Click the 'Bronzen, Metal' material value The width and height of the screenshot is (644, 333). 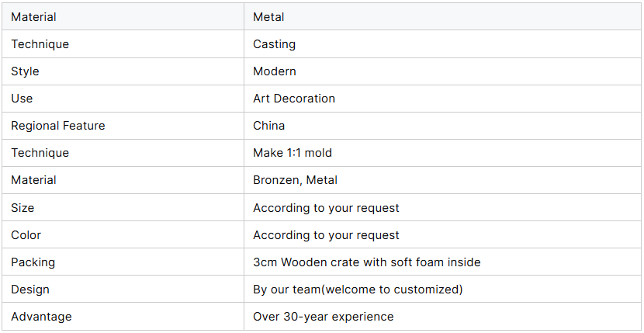(295, 180)
